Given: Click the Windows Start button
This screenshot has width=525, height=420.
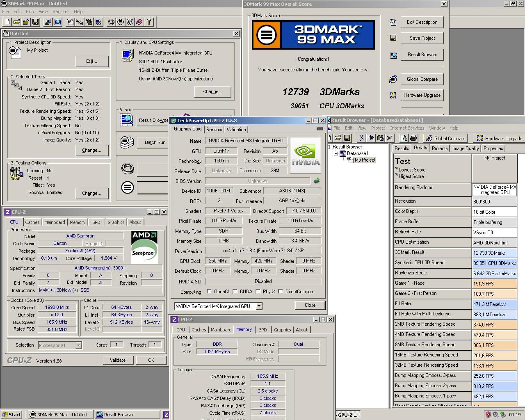Looking at the screenshot, I should (x=11, y=415).
